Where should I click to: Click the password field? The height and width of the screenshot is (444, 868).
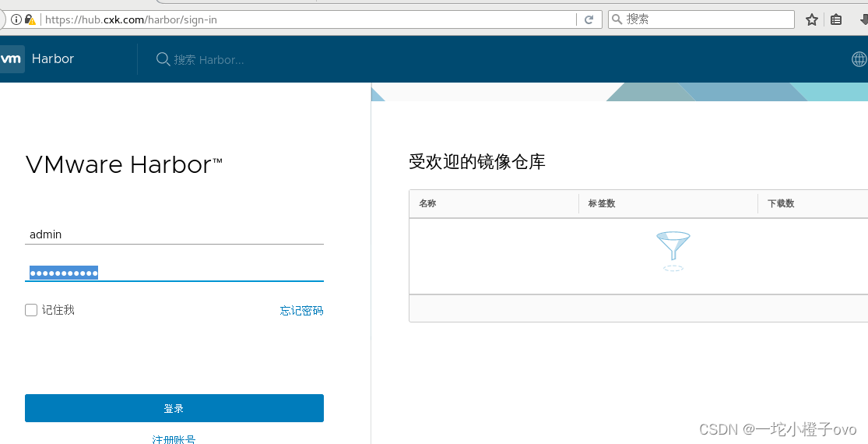coord(174,273)
